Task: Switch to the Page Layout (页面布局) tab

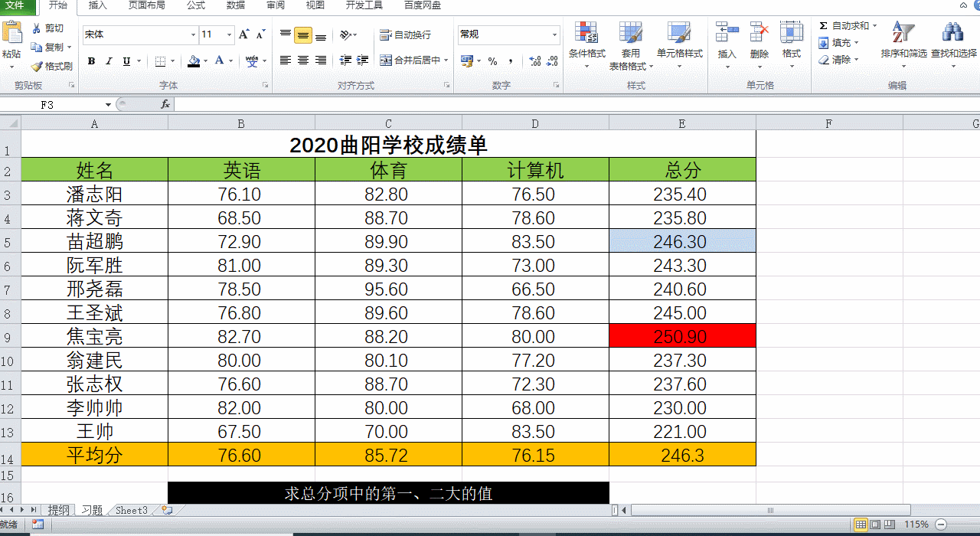Action: pyautogui.click(x=147, y=5)
